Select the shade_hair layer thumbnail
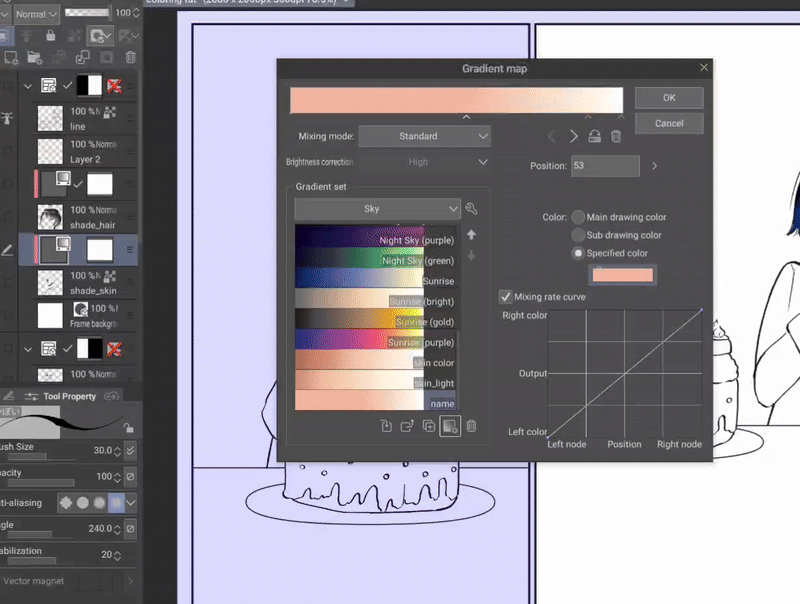 (50, 217)
